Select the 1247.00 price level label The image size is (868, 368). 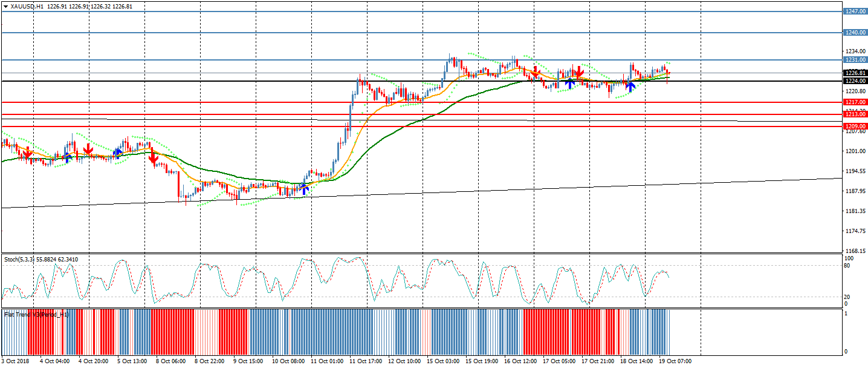pyautogui.click(x=855, y=11)
